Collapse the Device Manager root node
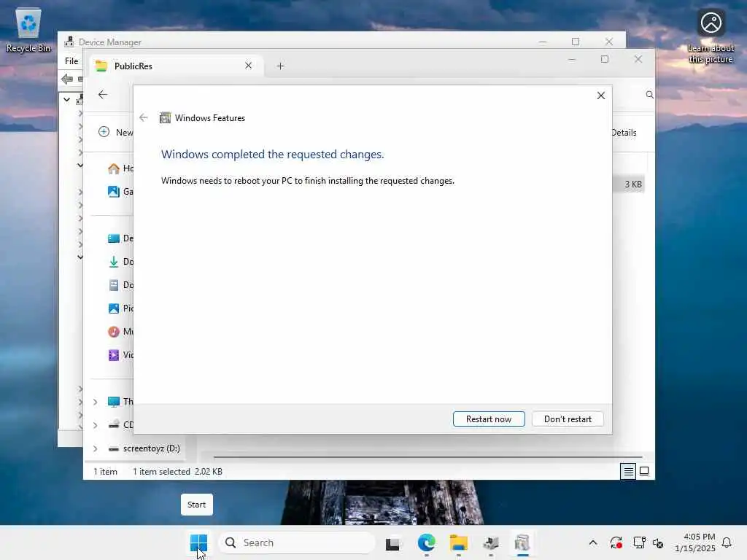This screenshot has height=560, width=747. [x=66, y=99]
